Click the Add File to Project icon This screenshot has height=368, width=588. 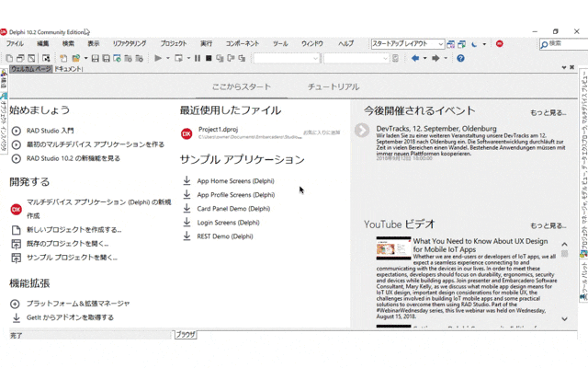(129, 58)
